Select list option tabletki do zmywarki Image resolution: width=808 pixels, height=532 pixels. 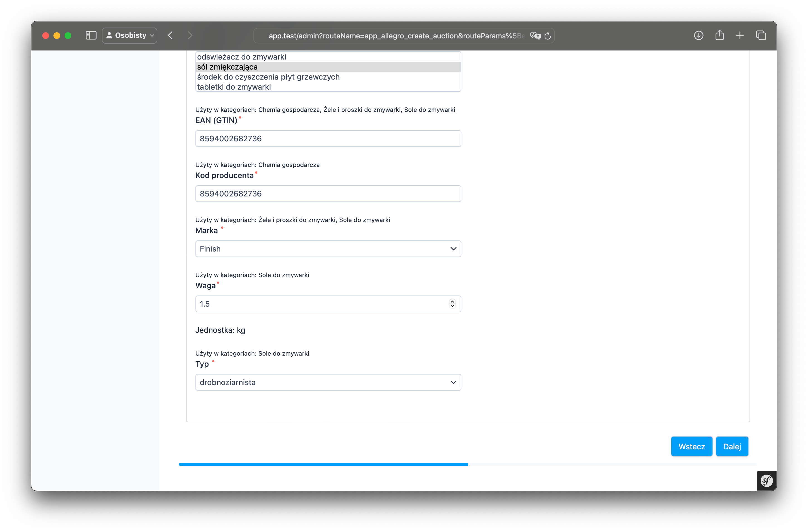pos(328,87)
